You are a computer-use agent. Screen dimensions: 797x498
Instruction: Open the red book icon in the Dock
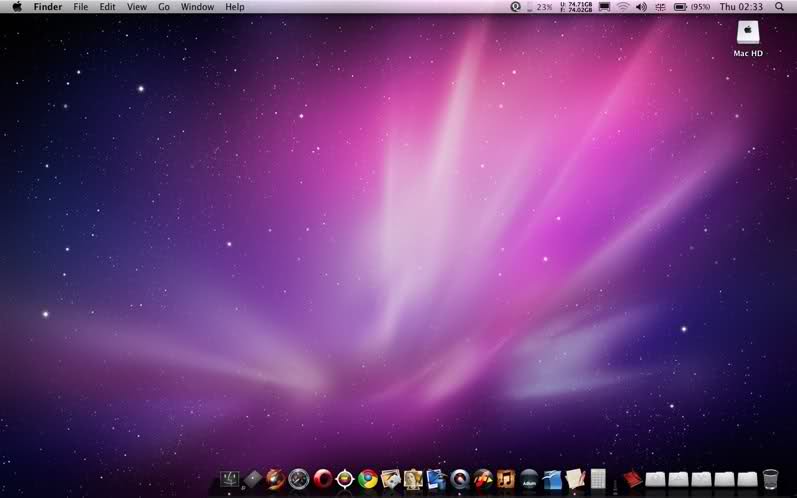(x=632, y=479)
